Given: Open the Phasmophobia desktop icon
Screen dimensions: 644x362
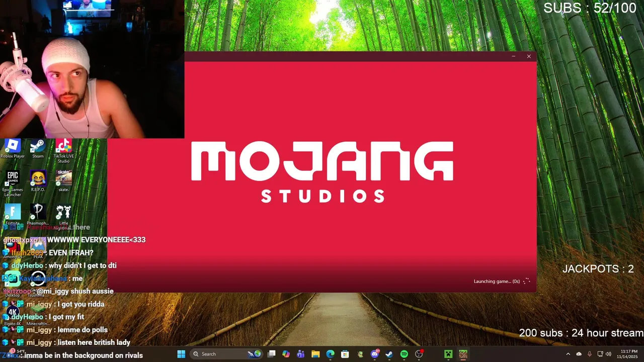Looking at the screenshot, I should (x=38, y=215).
